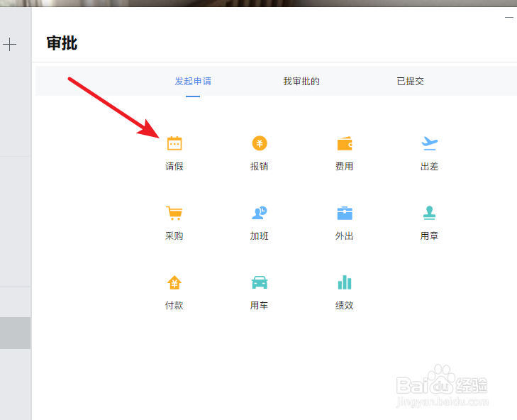Switch to the 已提交 tab
Screen dimensions: 517x420
pyautogui.click(x=410, y=81)
